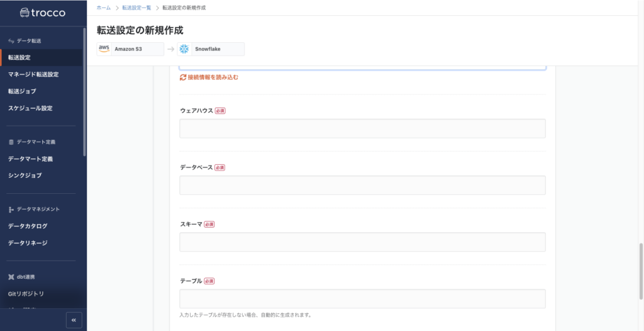The height and width of the screenshot is (331, 644).
Task: Click the reload icon beside 接続情報を読み込む
Action: (183, 77)
